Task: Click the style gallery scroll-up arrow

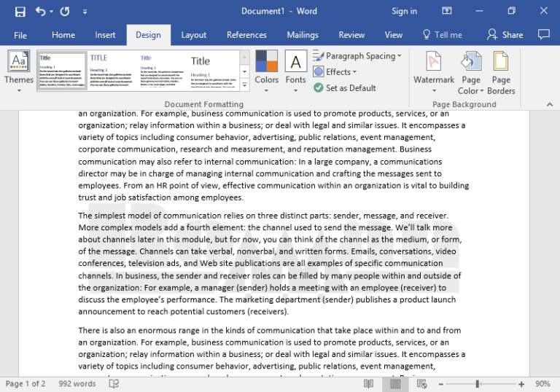Action: tap(245, 57)
